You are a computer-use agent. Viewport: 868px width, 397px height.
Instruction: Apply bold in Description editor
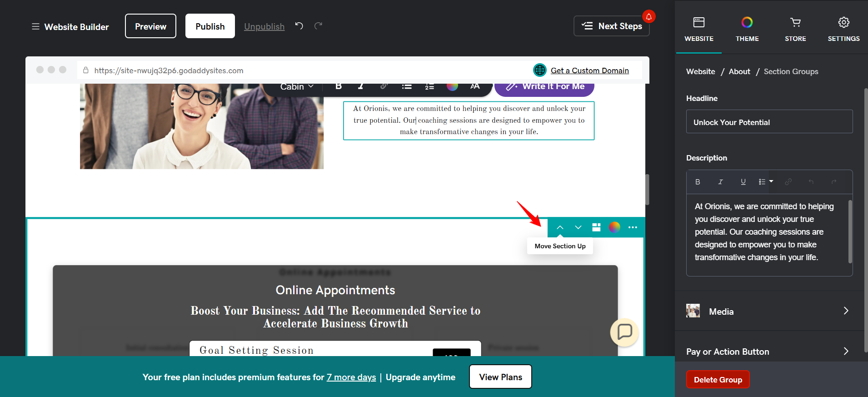[698, 182]
